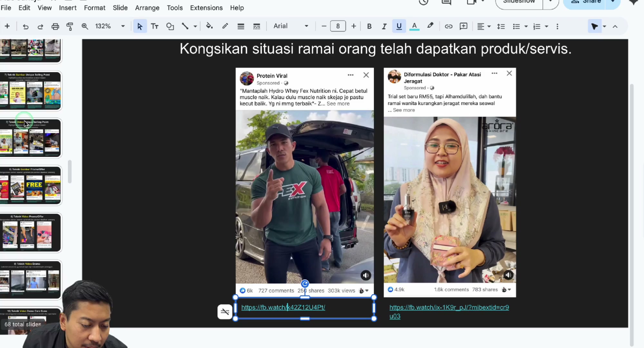Click the Insert link icon

448,26
